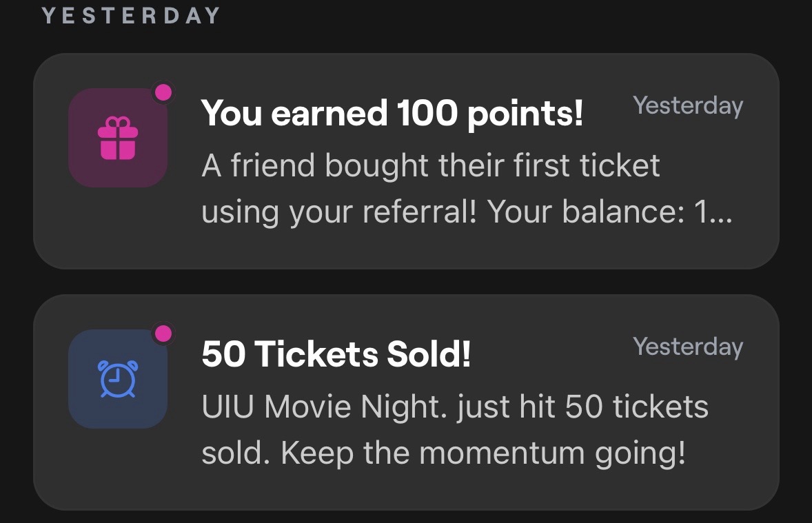Image resolution: width=812 pixels, height=523 pixels.
Task: Click the "using your referral!" text
Action: (339, 214)
